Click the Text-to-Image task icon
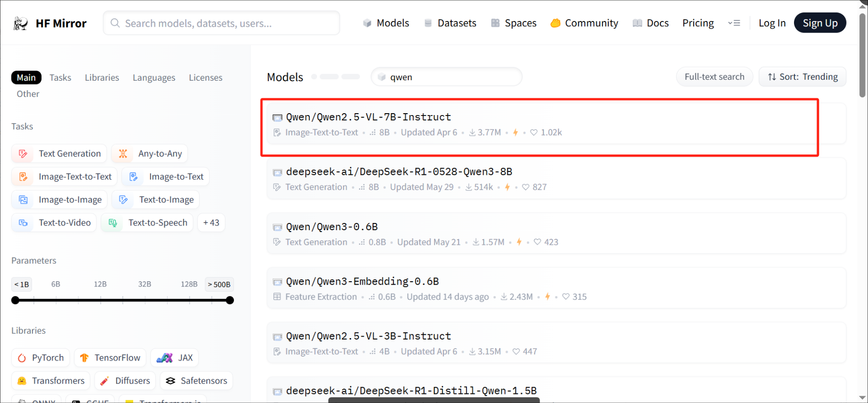 123,200
